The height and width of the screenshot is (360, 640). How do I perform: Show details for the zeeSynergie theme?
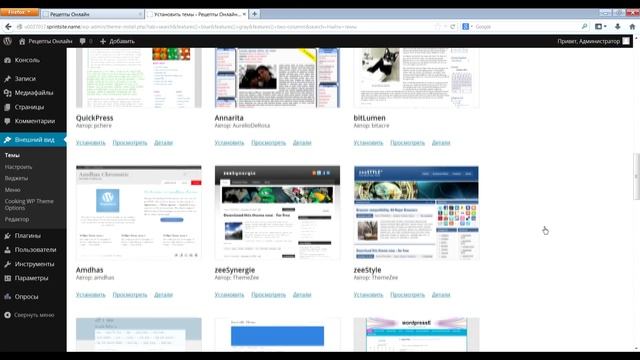(x=302, y=295)
